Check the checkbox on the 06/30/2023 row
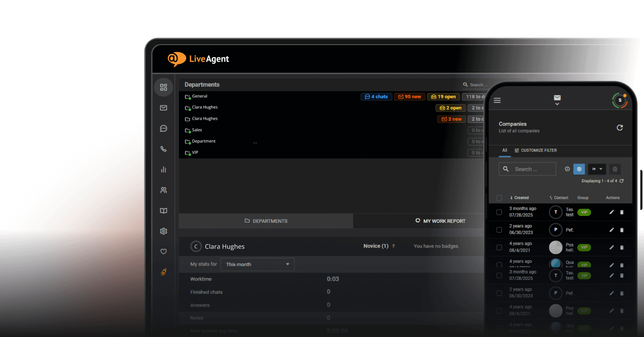Image resolution: width=644 pixels, height=337 pixels. click(x=499, y=229)
